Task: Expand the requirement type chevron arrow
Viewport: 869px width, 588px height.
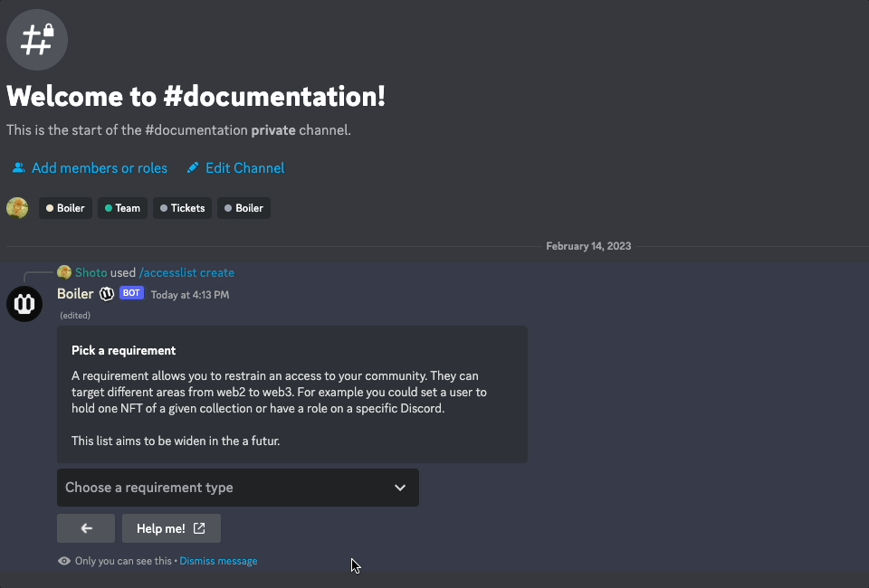Action: [x=400, y=488]
